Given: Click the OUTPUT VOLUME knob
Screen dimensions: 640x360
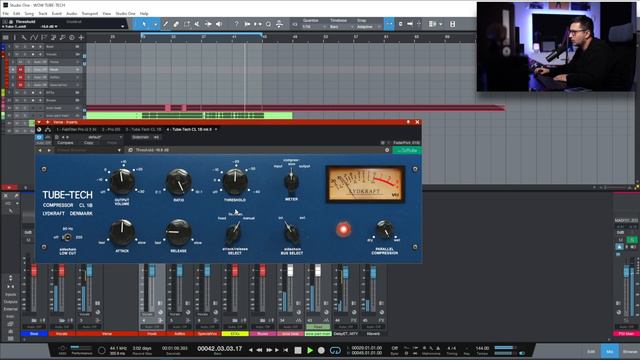Looking at the screenshot, I should (122, 182).
